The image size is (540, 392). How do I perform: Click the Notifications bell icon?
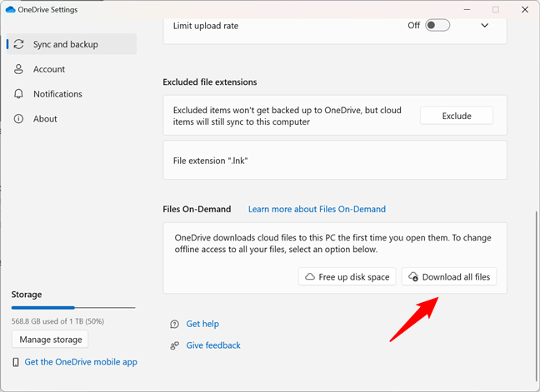pyautogui.click(x=19, y=94)
